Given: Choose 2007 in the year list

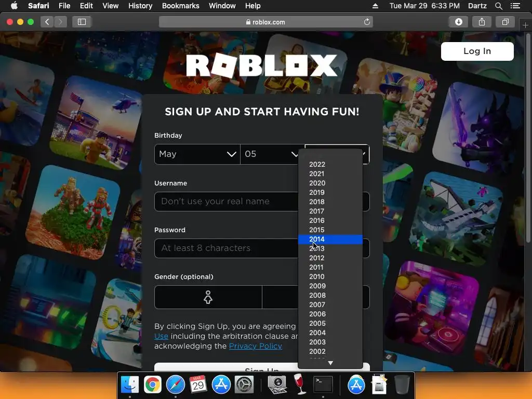Looking at the screenshot, I should click(330, 304).
